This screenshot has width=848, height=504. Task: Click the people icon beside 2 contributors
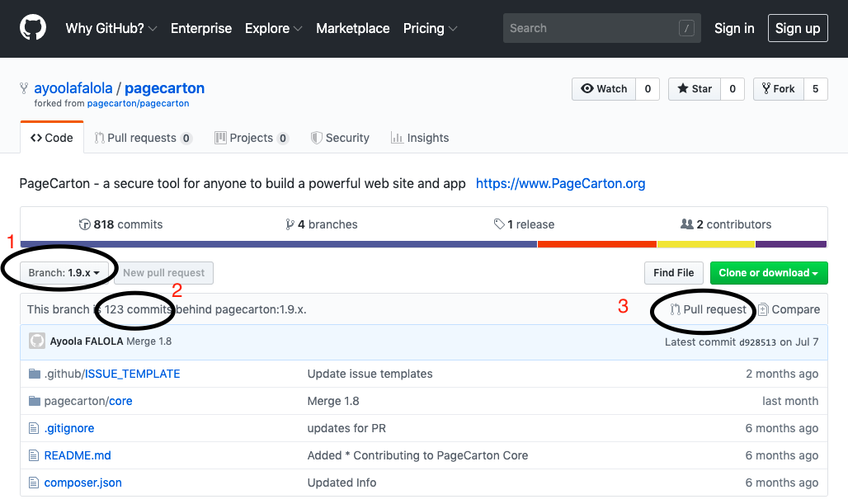[x=687, y=224]
